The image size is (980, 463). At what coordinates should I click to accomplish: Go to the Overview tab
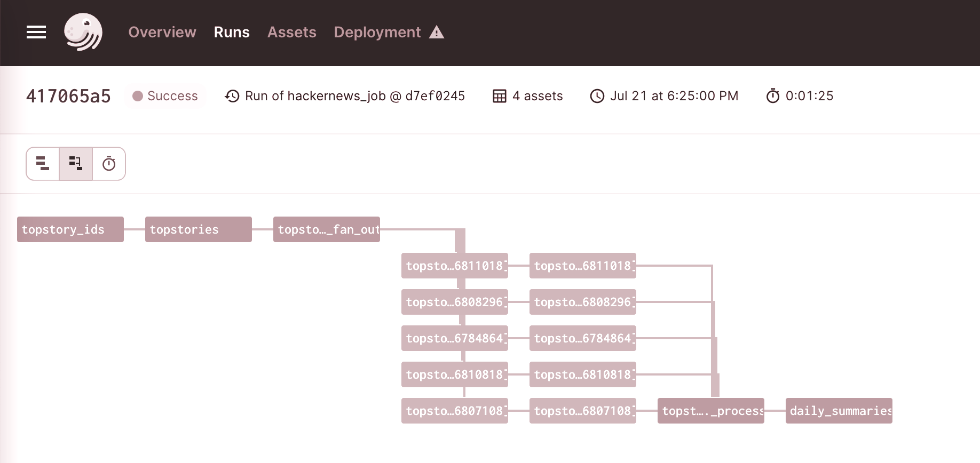[162, 33]
